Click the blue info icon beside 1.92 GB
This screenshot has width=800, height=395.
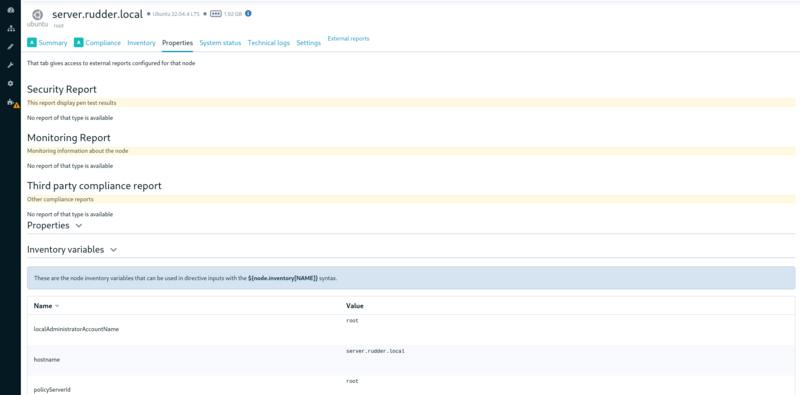(x=248, y=14)
